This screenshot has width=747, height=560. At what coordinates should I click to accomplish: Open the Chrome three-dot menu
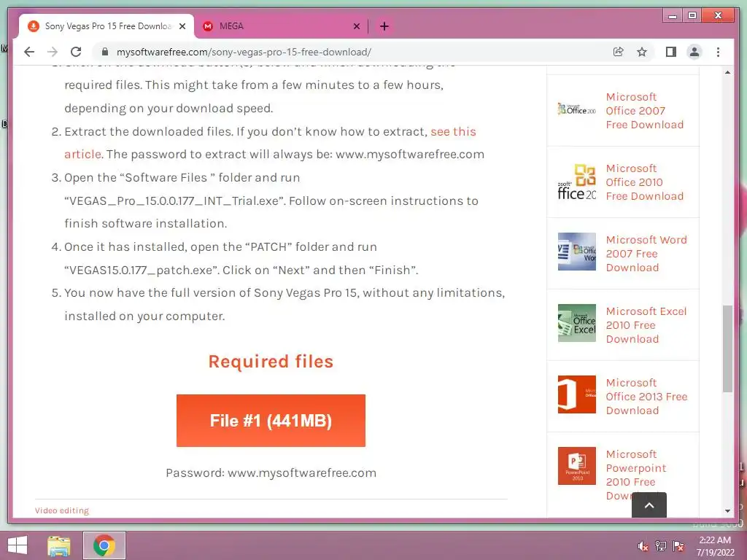tap(719, 52)
